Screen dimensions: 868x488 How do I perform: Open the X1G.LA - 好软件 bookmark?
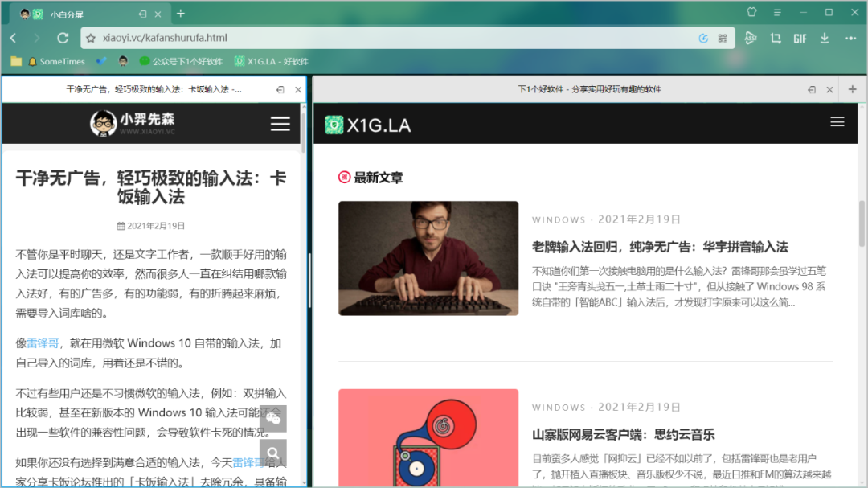point(272,61)
